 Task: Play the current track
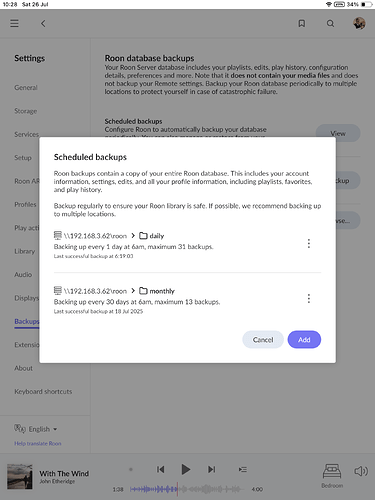pos(186,469)
